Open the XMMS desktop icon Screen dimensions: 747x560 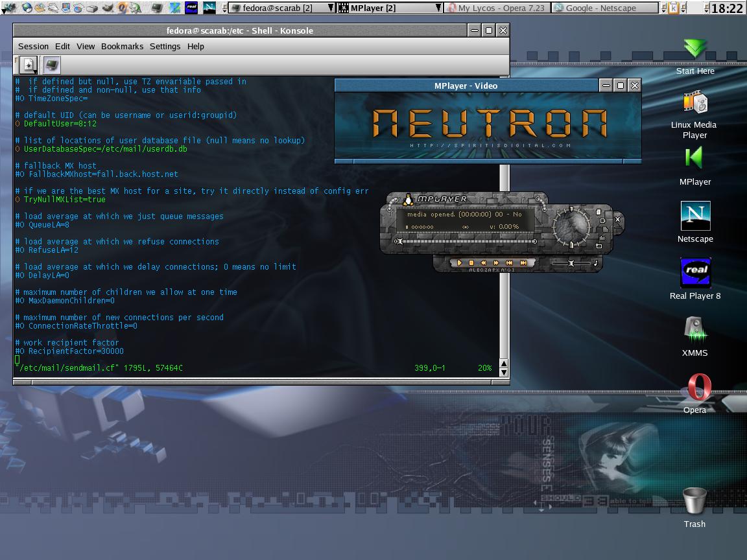(694, 329)
